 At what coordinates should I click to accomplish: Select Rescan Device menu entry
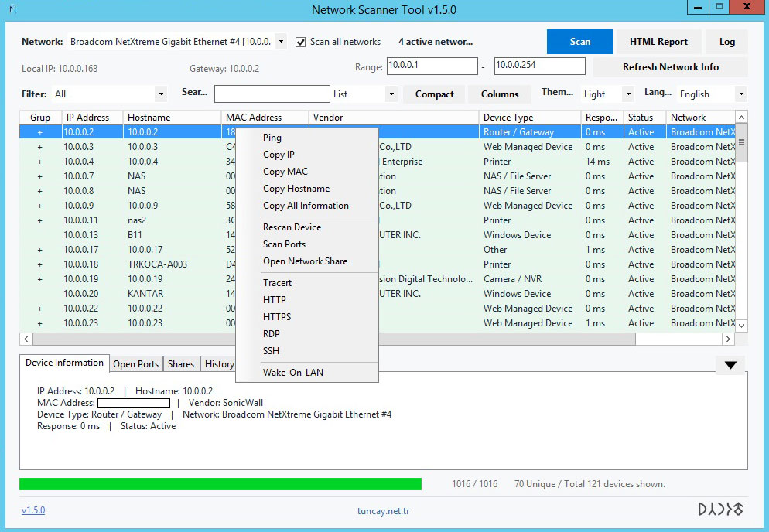307,227
